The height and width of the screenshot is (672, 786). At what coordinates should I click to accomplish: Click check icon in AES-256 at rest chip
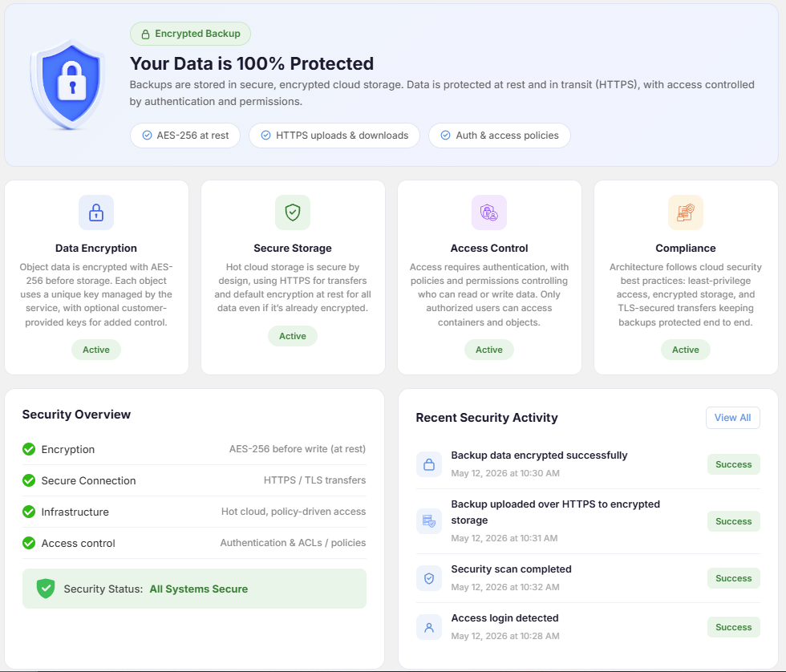(147, 136)
